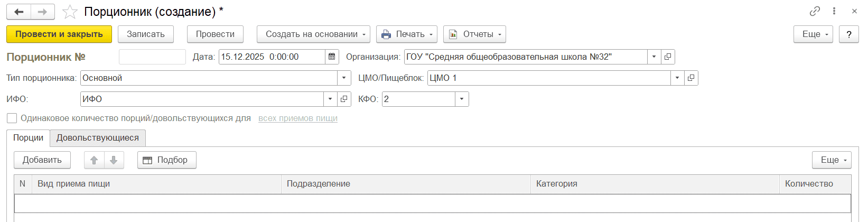Click the Порционник № input field
The height and width of the screenshot is (222, 868).
tap(152, 57)
